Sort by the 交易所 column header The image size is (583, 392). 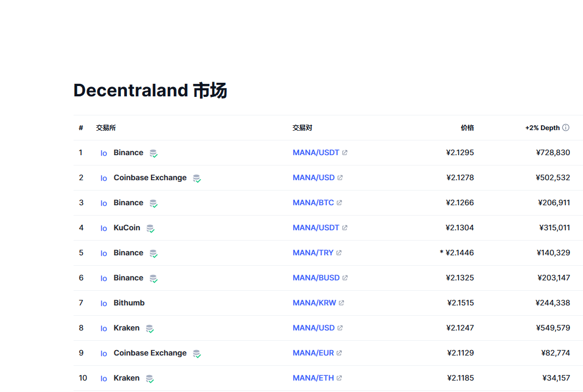tap(106, 128)
